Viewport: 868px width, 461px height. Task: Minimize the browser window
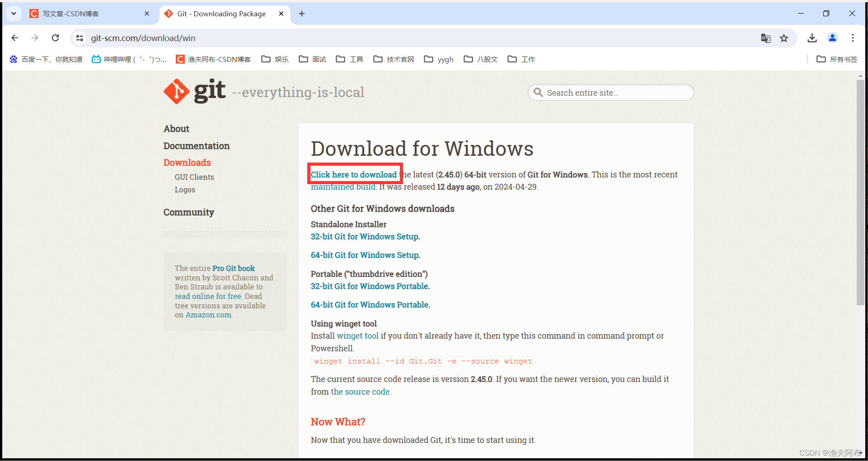click(x=801, y=14)
